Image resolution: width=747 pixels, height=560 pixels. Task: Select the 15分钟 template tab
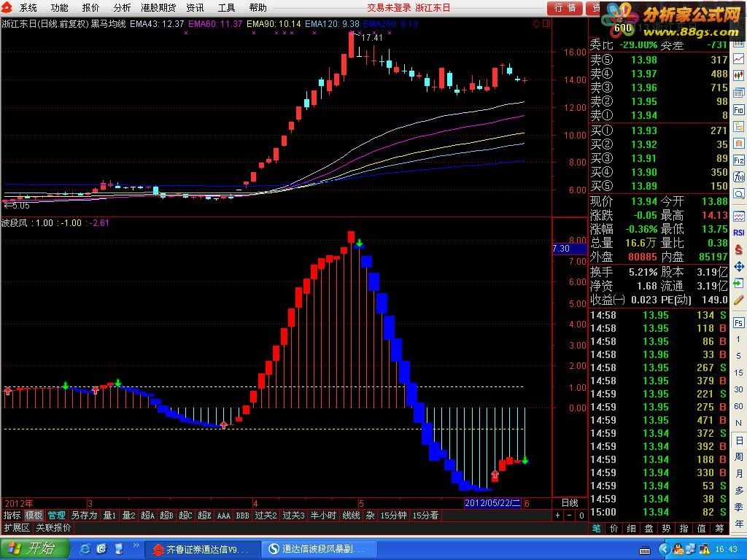(x=393, y=516)
